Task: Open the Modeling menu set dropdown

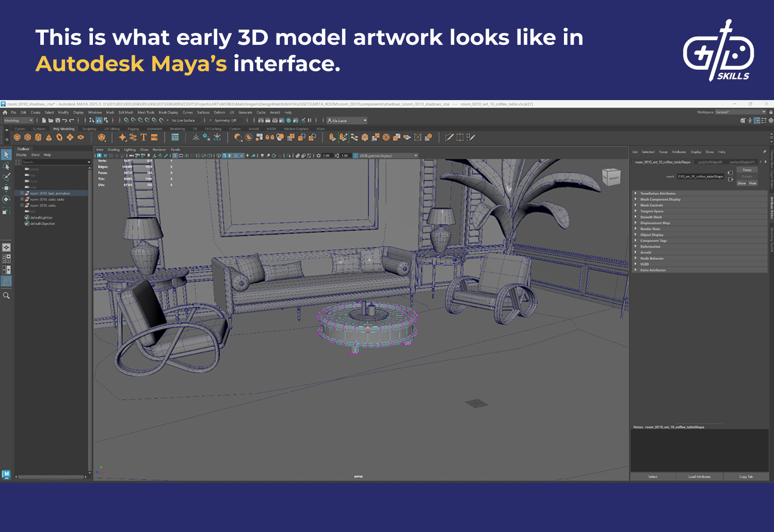Action: (19, 120)
